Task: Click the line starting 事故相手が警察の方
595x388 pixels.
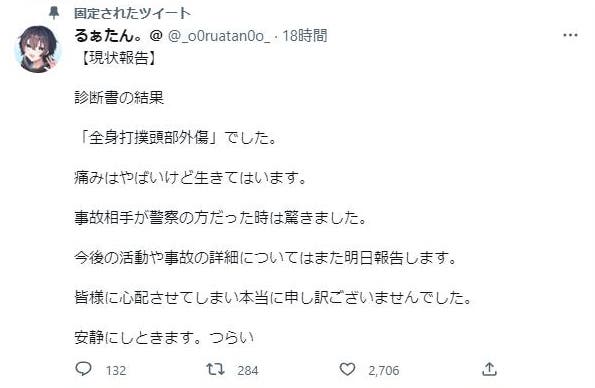Action: click(x=220, y=218)
